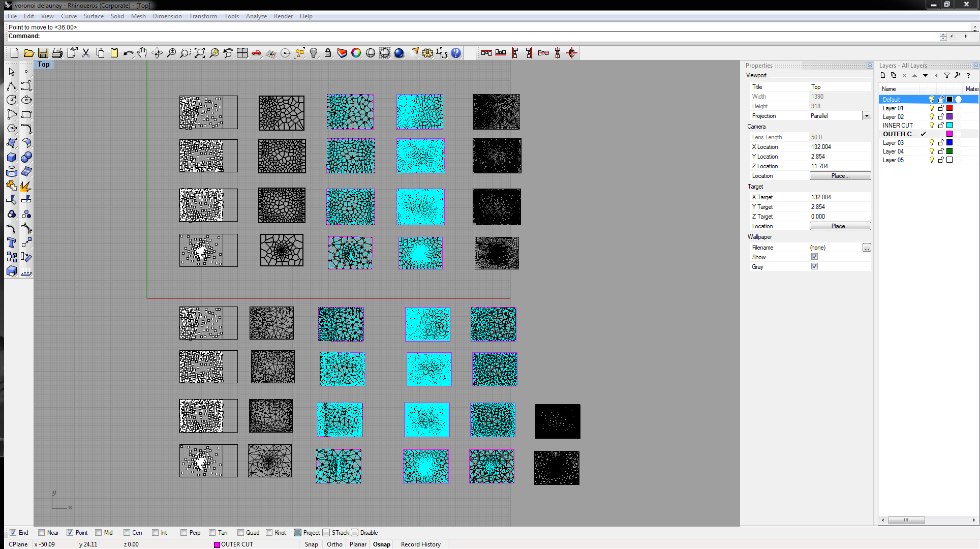Image resolution: width=980 pixels, height=549 pixels.
Task: Click the move layer down arrow
Action: [926, 75]
